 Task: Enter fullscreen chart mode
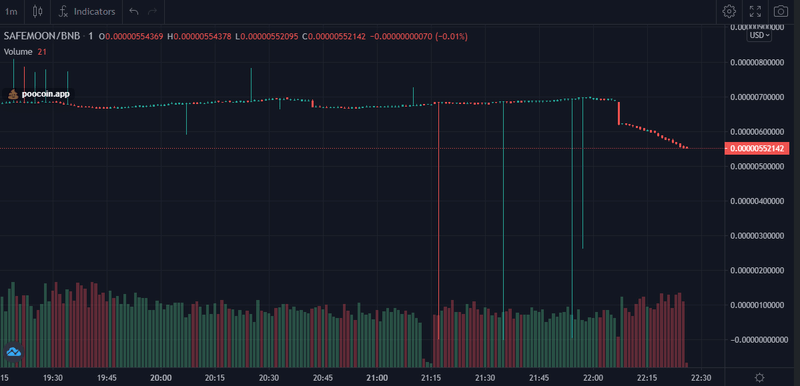[755, 11]
